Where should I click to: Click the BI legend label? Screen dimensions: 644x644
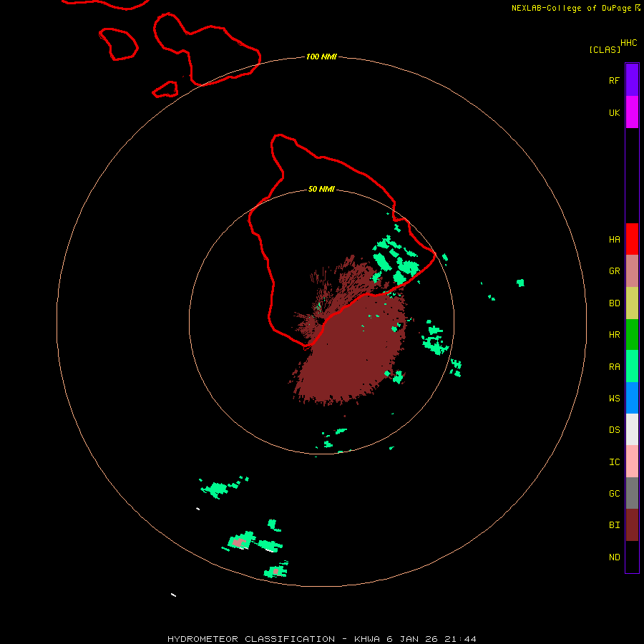[x=614, y=525]
